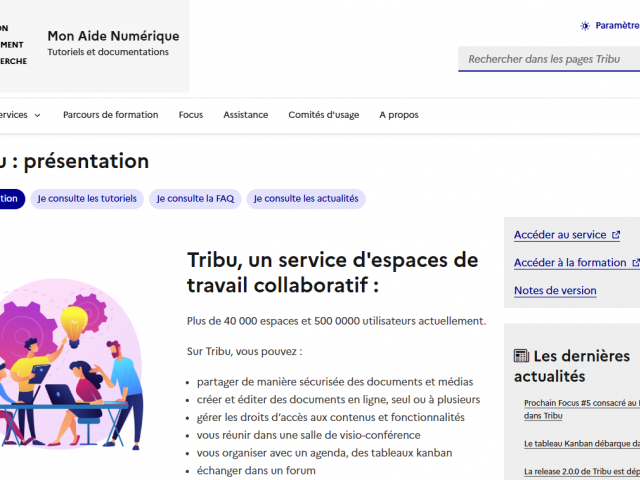Click the Tribu pages search field

[x=550, y=60]
